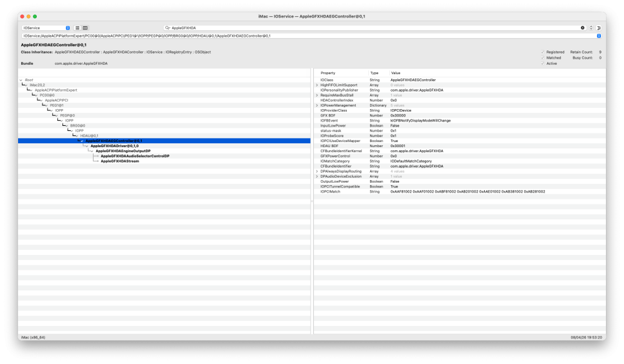Expand RequireMaxBusStall array property
Viewport: 624px width, 364px height.
pos(317,95)
